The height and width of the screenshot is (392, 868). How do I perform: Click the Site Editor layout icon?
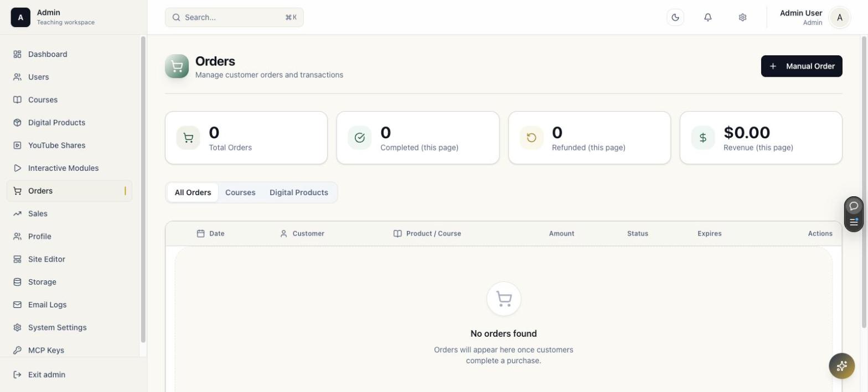coord(17,259)
